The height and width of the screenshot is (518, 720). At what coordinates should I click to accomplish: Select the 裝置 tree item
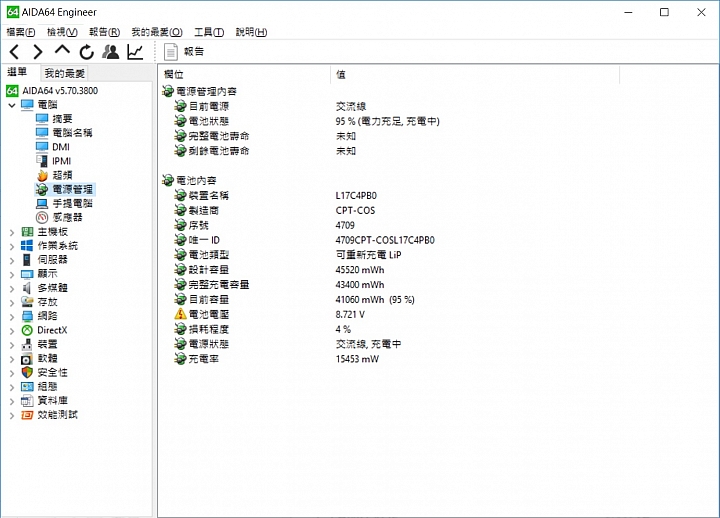click(x=47, y=344)
